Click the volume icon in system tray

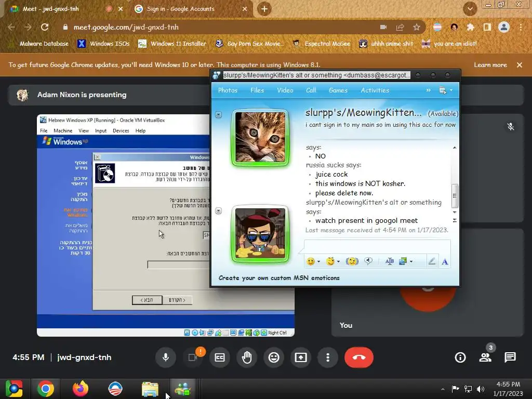coord(481,389)
